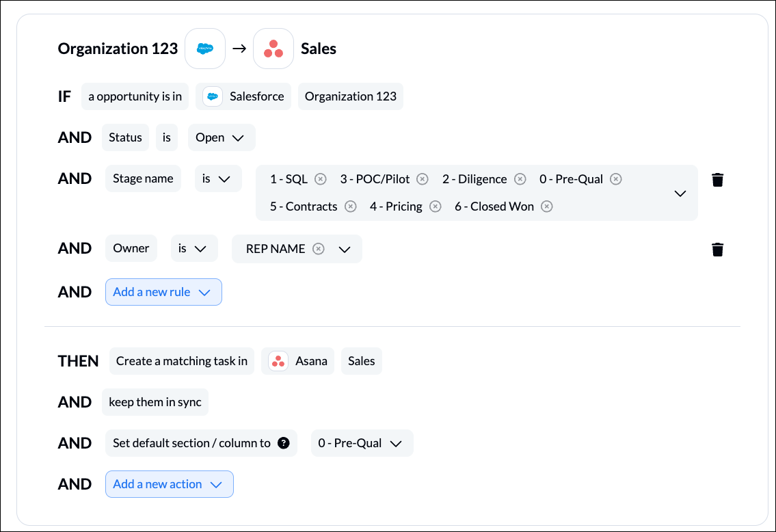Image resolution: width=776 pixels, height=532 pixels.
Task: Remove the 2 - Diligence stage tag
Action: click(520, 179)
